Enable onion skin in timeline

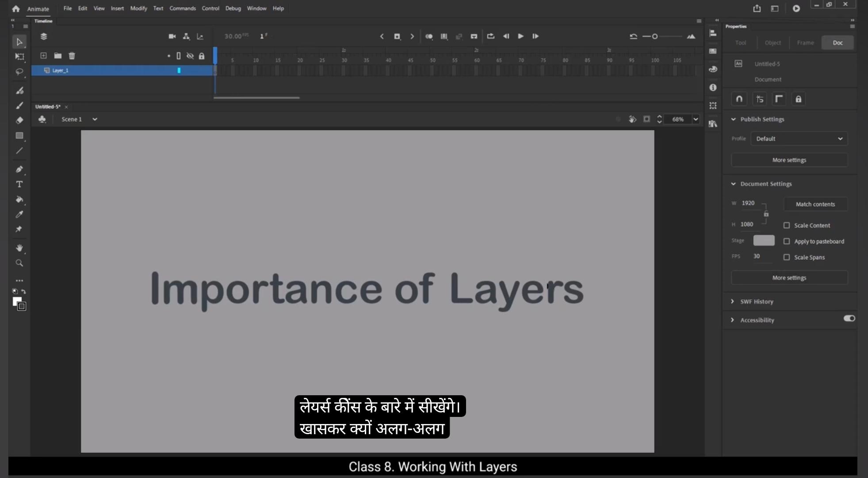429,36
